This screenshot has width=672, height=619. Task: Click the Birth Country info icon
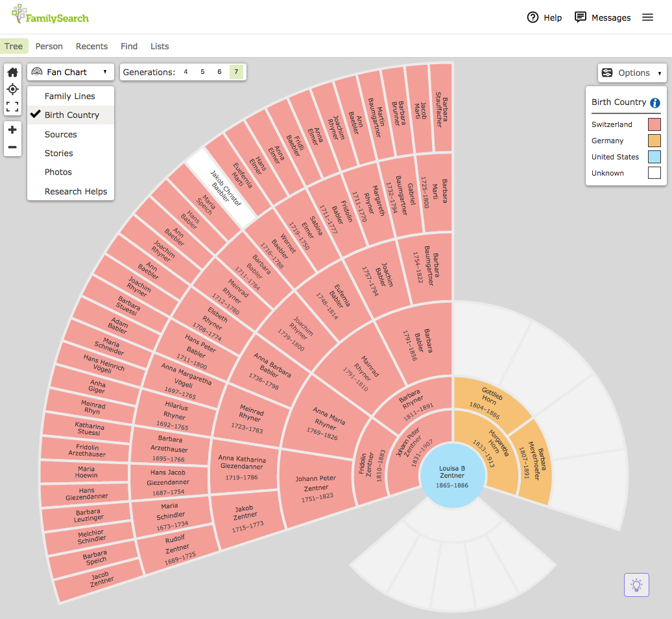click(x=655, y=102)
